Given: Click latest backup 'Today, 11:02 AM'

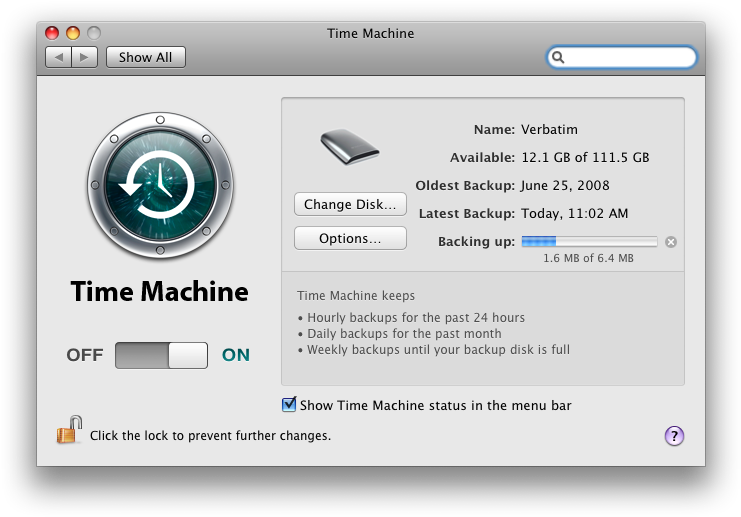Looking at the screenshot, I should [x=575, y=214].
